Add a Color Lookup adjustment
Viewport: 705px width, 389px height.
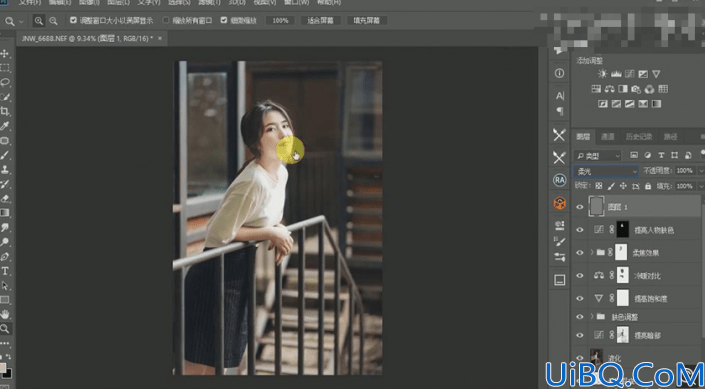(x=663, y=89)
